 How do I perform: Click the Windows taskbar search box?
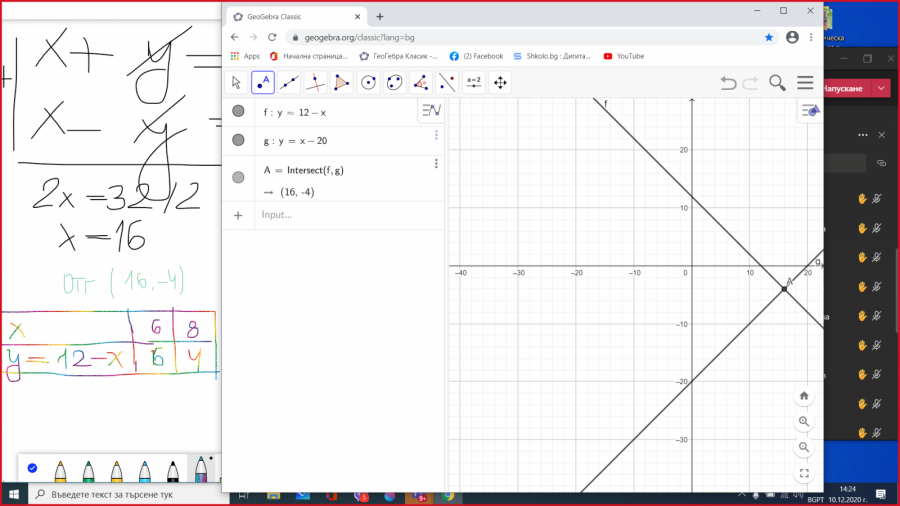tap(127, 495)
